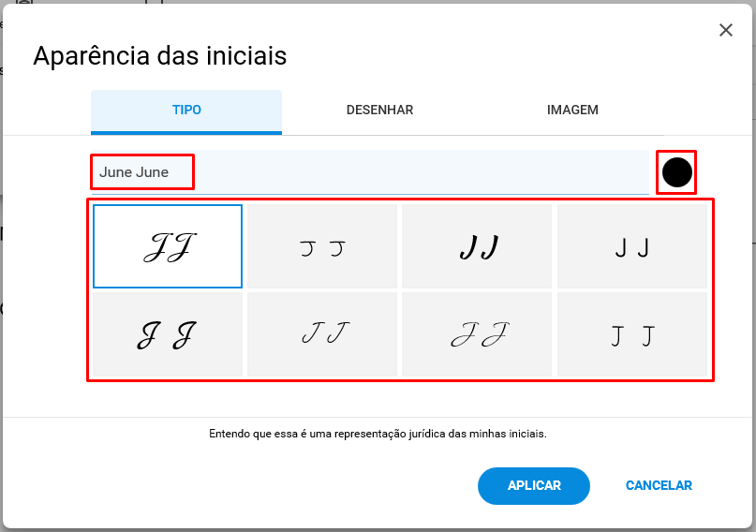
Task: Close the initials appearance dialog with X
Action: coord(726,30)
